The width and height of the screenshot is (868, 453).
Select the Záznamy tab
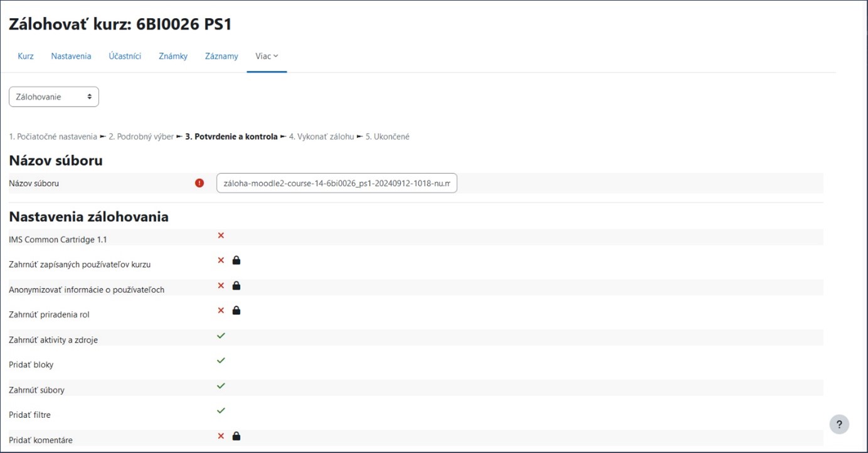coord(221,56)
